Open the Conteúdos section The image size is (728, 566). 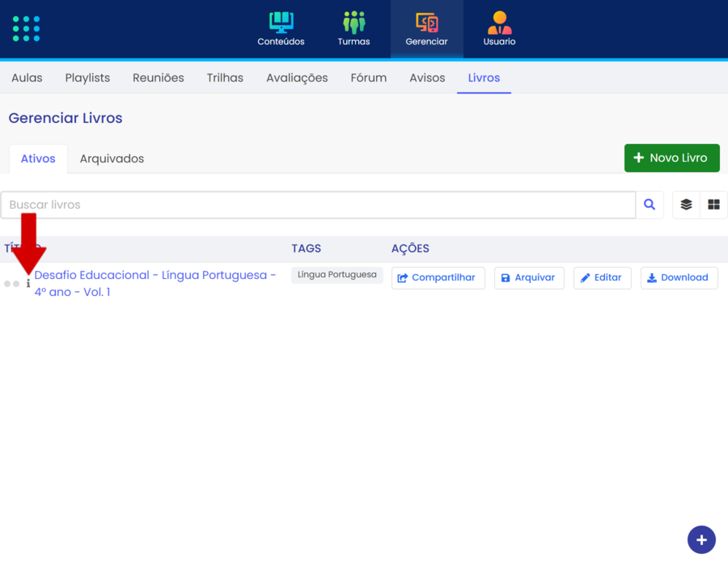[x=281, y=29]
